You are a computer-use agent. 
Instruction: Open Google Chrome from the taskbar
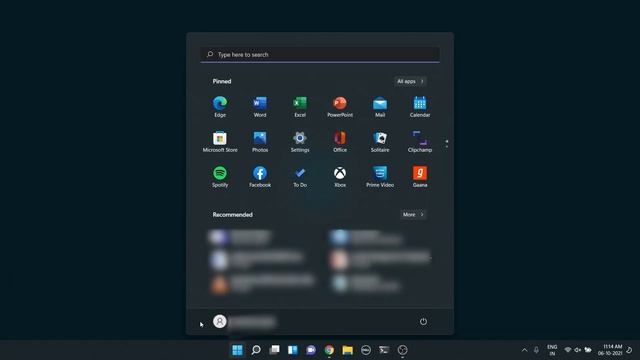point(329,350)
